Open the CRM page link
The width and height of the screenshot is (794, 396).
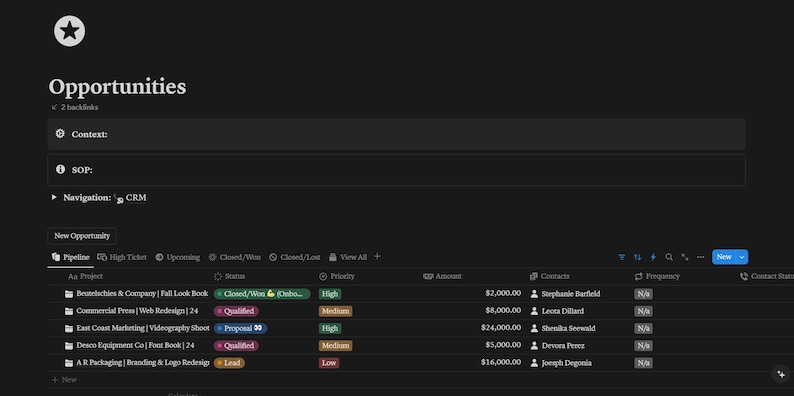coord(136,197)
